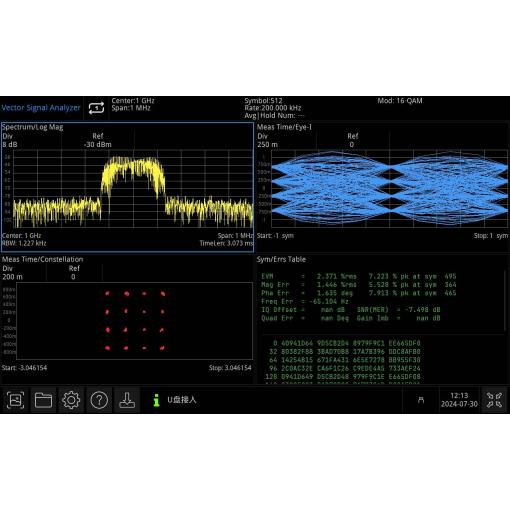This screenshot has width=510, height=510.
Task: Click the EVM 2.371 %rms row
Action: click(359, 276)
